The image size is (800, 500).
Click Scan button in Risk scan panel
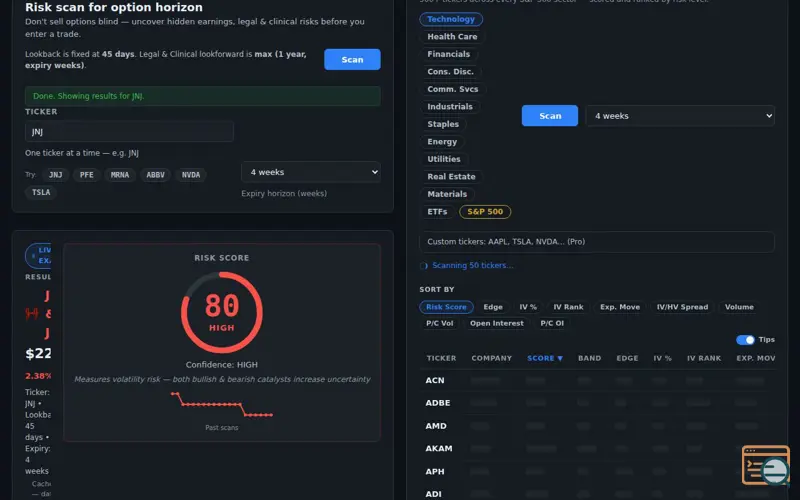352,60
